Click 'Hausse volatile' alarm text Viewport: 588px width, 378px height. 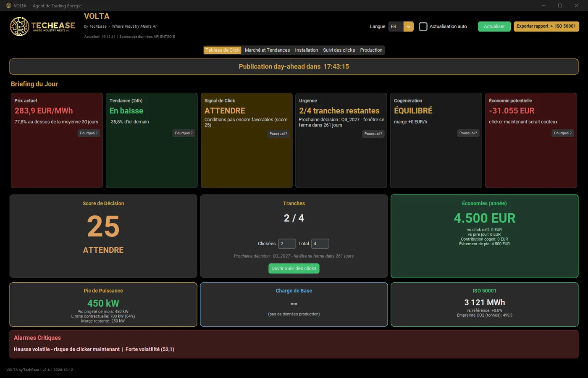pos(67,349)
